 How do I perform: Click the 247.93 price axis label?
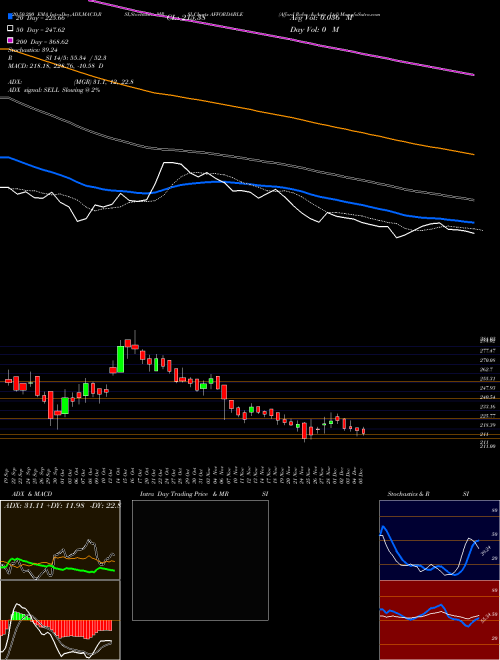coord(488,388)
